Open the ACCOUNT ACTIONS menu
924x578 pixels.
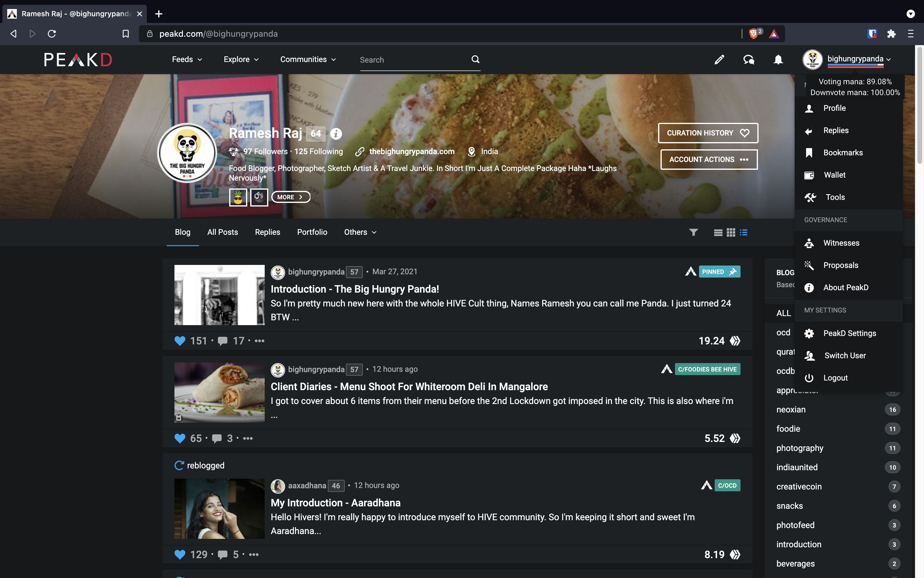coord(709,160)
